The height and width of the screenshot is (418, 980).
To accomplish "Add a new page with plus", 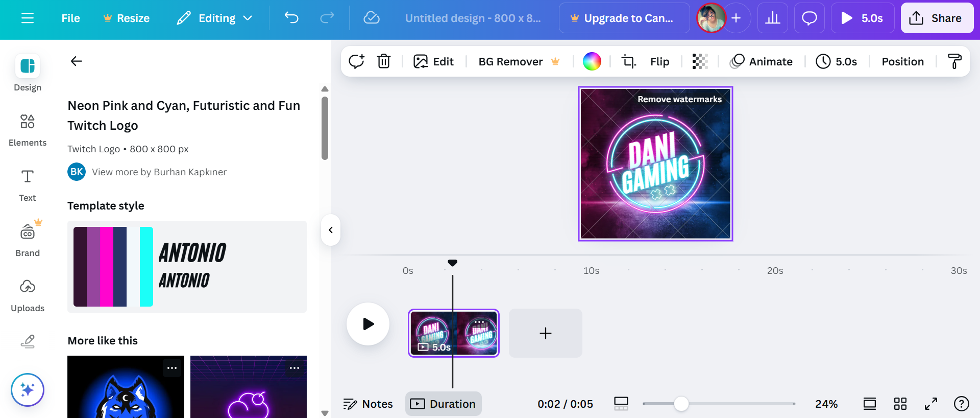I will [x=546, y=333].
